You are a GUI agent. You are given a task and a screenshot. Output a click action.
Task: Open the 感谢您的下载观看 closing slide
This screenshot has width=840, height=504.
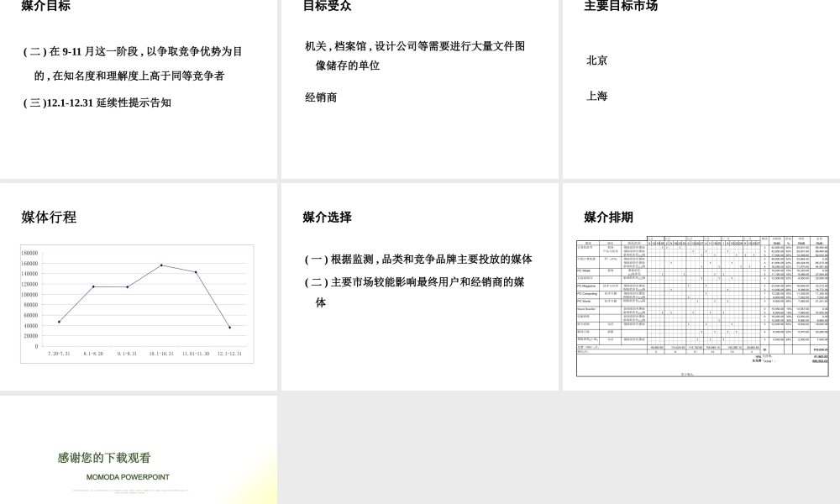tap(139, 450)
